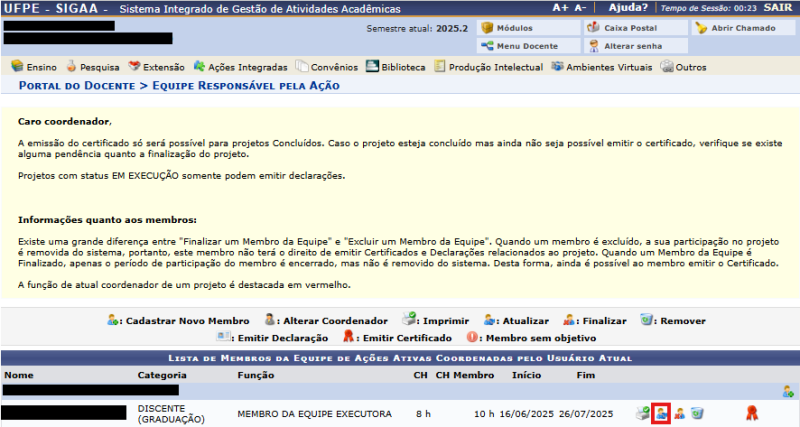Click the DISCENTE (GRADUAÇÃO) category cell
This screenshot has width=800, height=427.
point(171,414)
